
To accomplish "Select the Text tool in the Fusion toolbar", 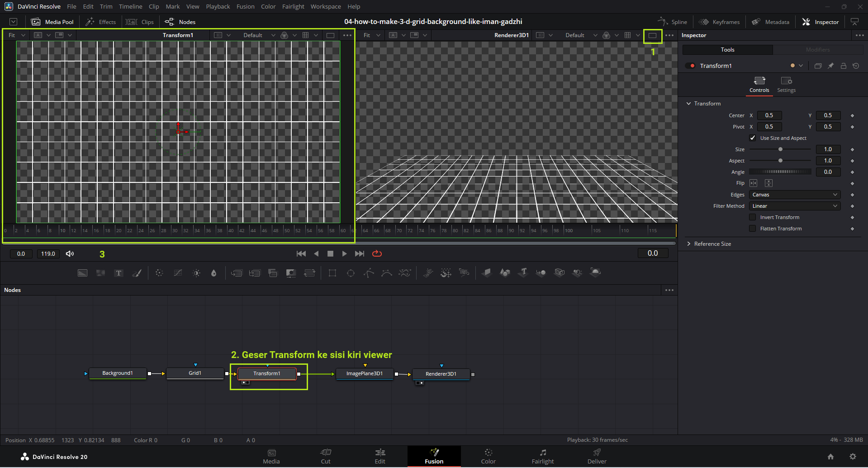I will coord(119,273).
